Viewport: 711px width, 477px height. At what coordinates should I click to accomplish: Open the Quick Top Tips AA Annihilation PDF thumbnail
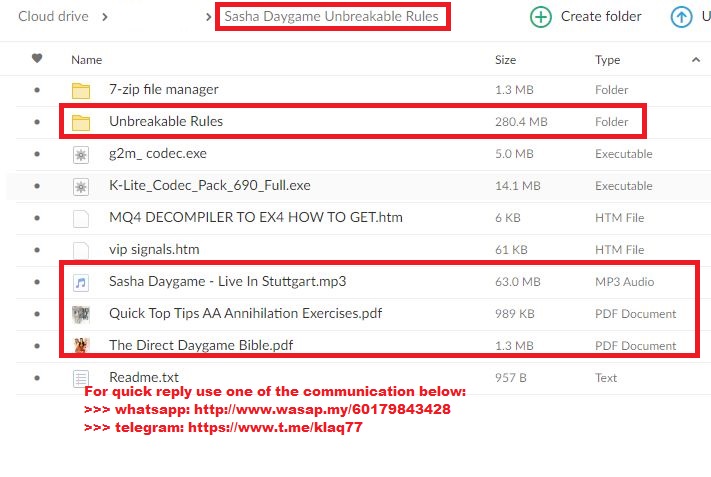pyautogui.click(x=81, y=314)
